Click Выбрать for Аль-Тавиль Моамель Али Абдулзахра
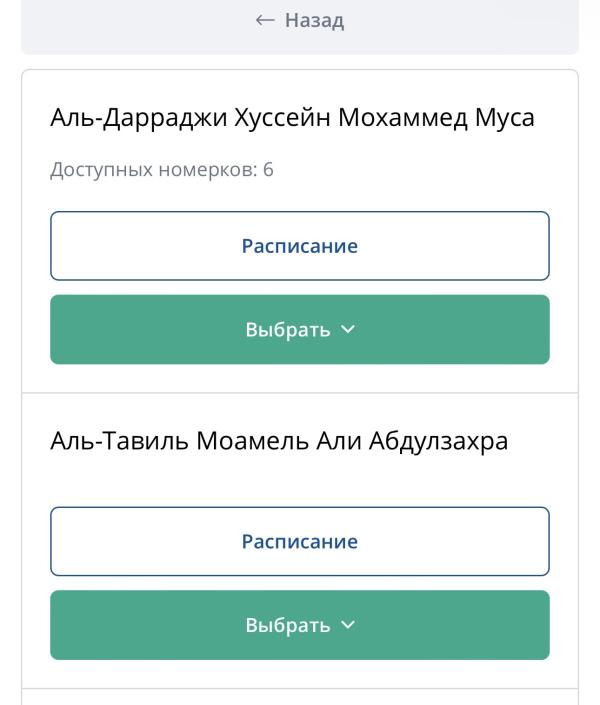 pos(300,625)
